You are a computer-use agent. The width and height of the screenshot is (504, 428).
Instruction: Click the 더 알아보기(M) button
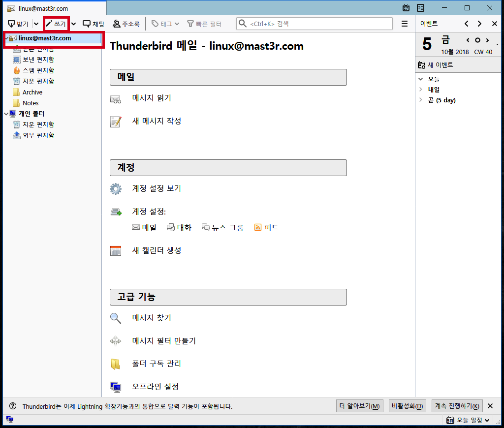tap(360, 406)
